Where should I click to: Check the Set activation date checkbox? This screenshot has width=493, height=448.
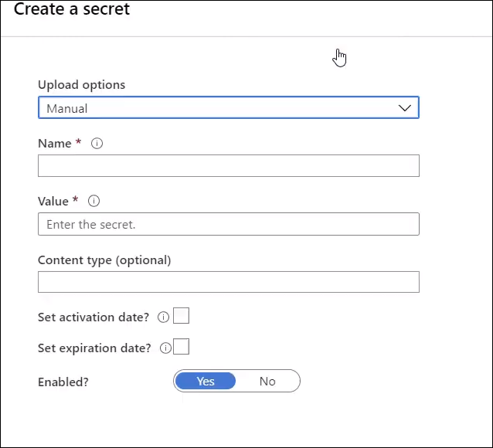[x=181, y=316]
